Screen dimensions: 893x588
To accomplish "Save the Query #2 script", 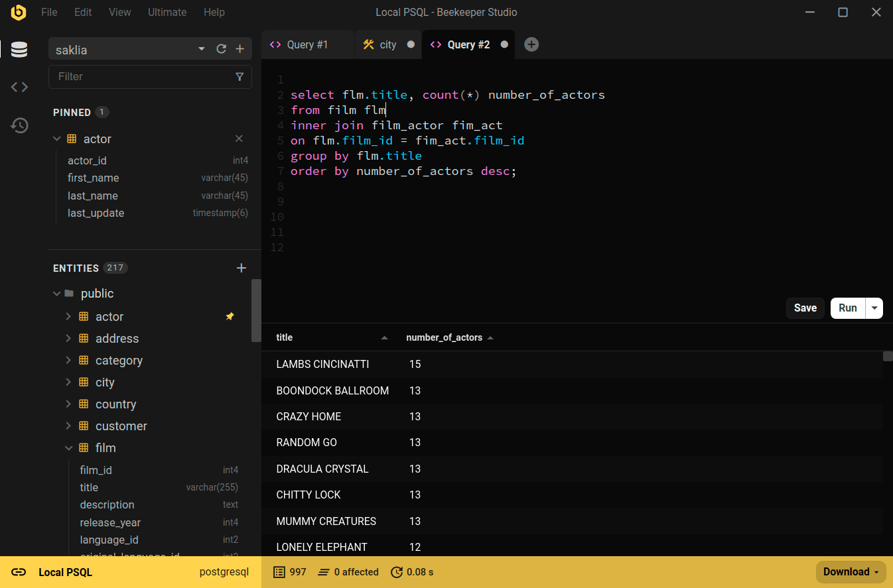I will tap(805, 308).
